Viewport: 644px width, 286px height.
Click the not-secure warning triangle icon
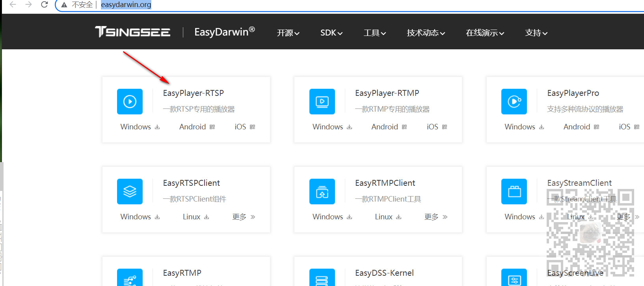(x=64, y=5)
